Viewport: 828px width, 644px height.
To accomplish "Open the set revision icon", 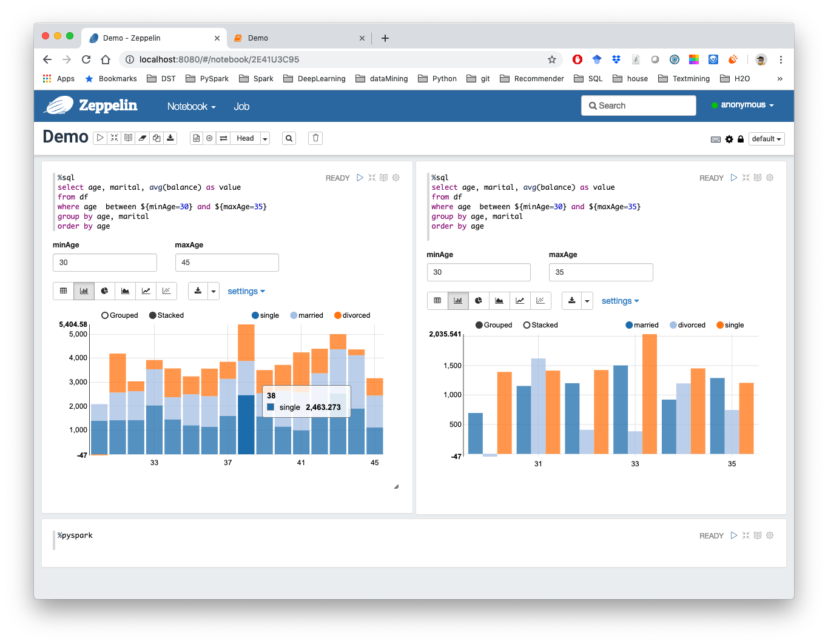I will pyautogui.click(x=209, y=138).
